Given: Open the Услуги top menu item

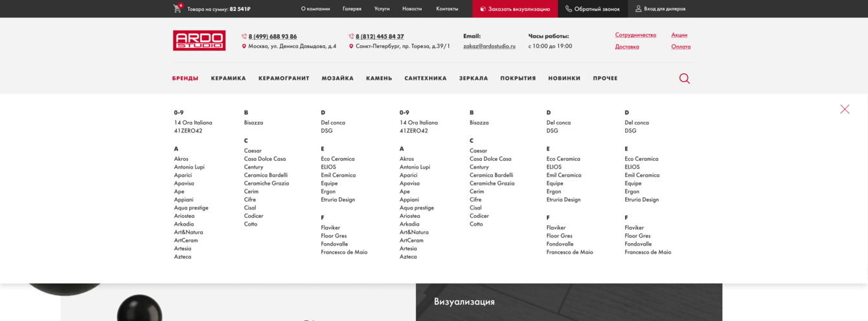Looking at the screenshot, I should click(x=382, y=8).
